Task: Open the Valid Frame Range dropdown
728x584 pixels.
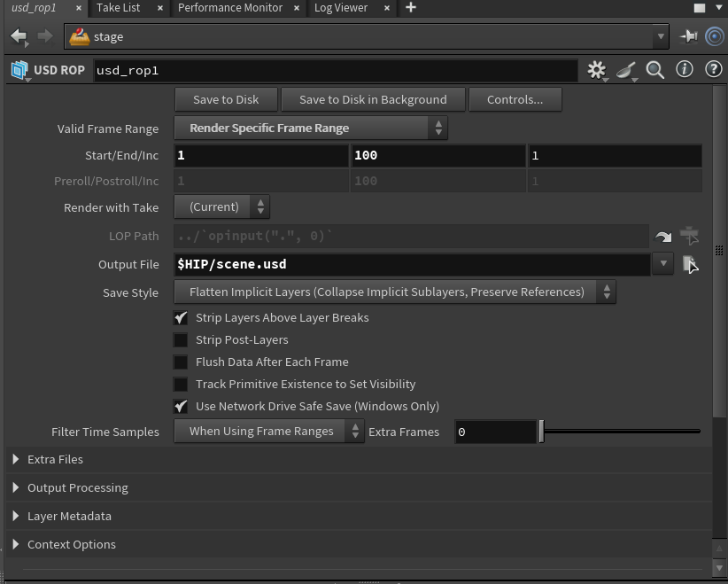Action: [310, 128]
